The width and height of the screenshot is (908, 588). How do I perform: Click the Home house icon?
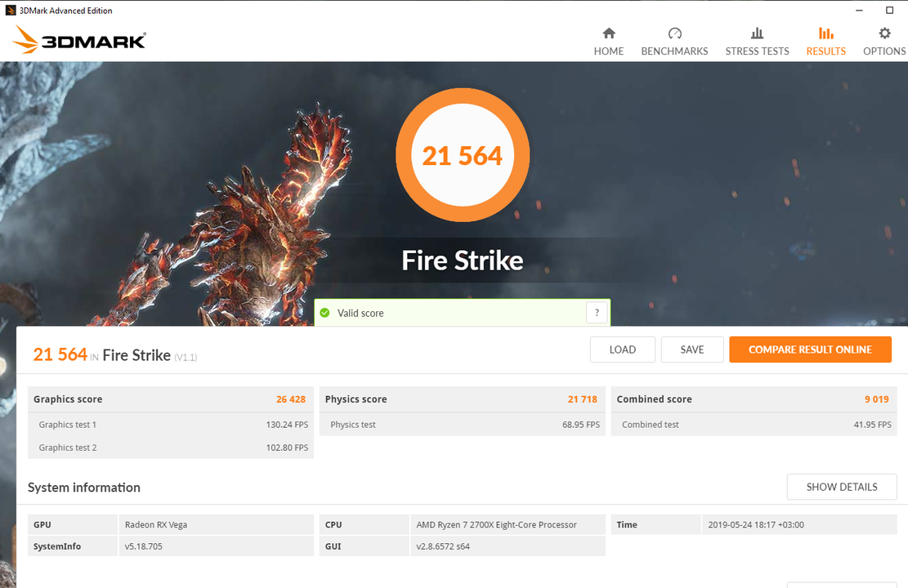pyautogui.click(x=609, y=33)
